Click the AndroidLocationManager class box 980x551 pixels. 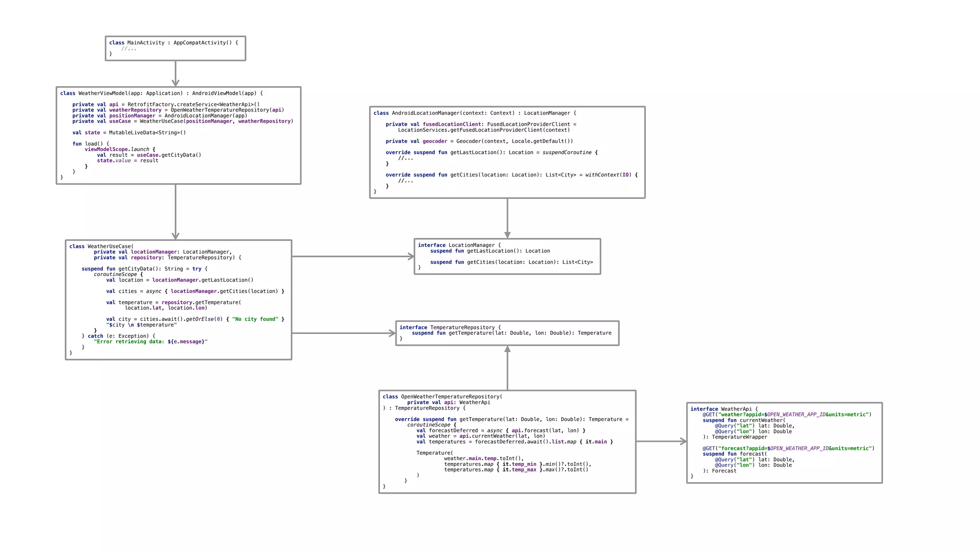click(x=507, y=152)
